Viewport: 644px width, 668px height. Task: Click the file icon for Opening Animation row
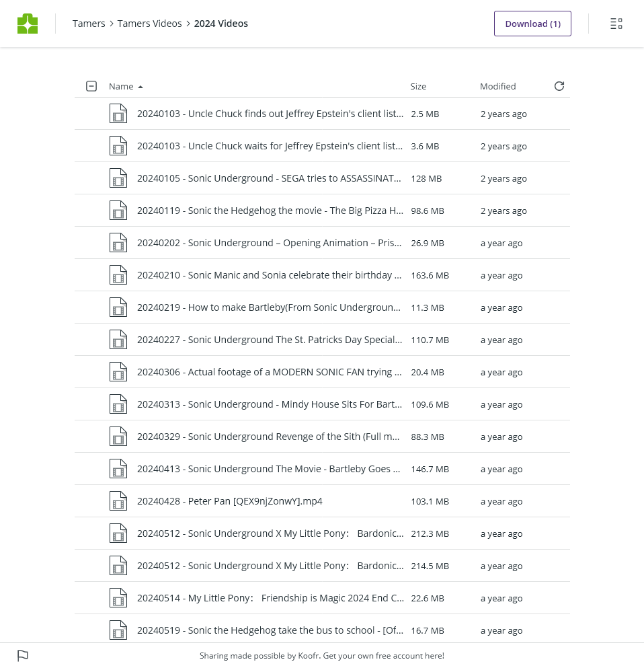point(118,243)
